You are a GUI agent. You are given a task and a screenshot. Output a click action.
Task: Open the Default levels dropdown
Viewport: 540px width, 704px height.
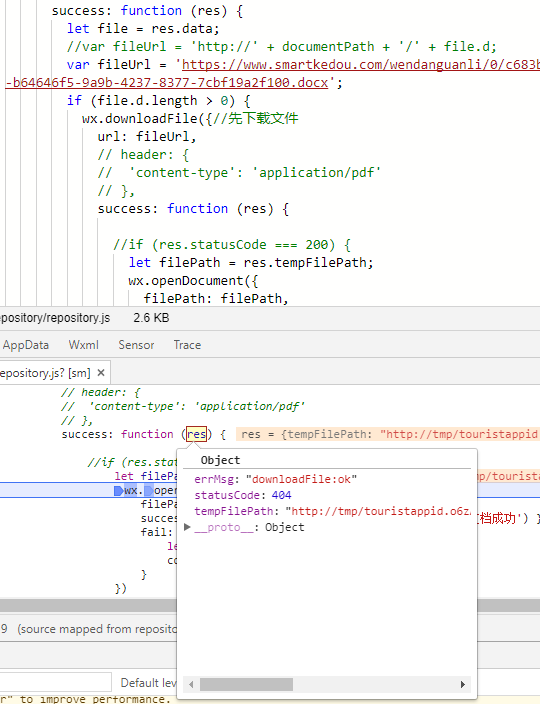pyautogui.click(x=148, y=683)
